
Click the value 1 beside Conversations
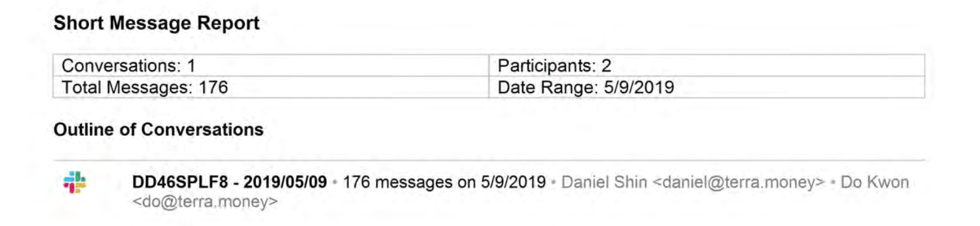[191, 65]
